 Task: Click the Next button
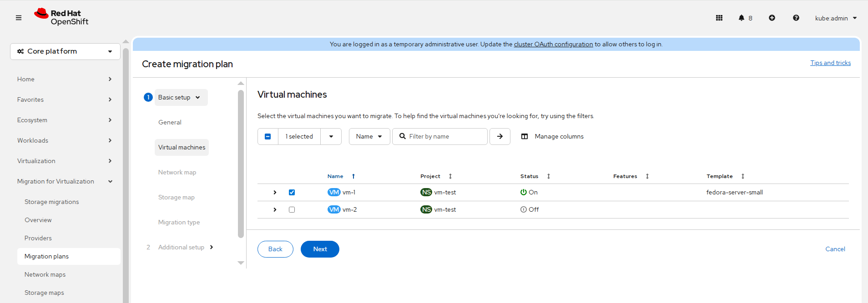(320, 249)
